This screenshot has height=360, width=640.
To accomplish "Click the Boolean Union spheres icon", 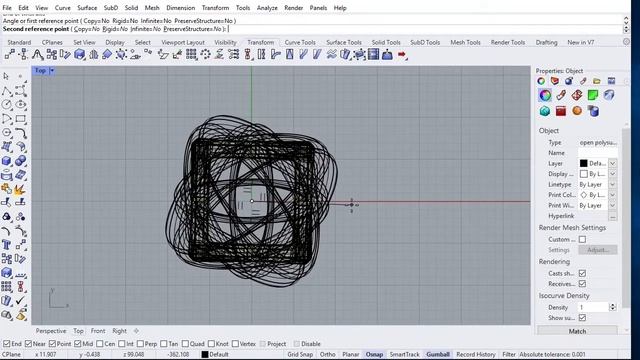I will 20,161.
